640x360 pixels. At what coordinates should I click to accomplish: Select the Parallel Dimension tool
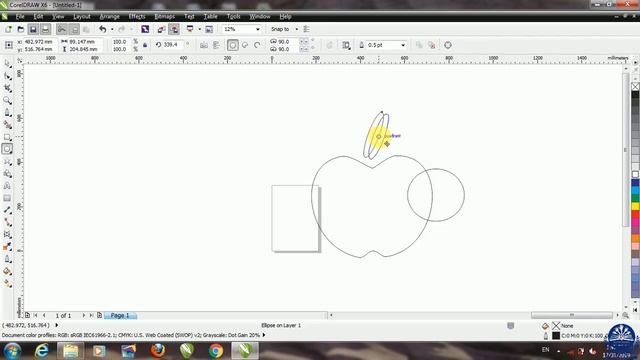click(x=7, y=210)
